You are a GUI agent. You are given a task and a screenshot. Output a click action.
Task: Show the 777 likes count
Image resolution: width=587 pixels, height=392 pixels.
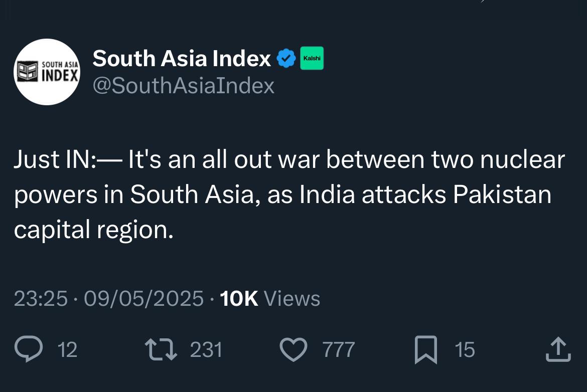pyautogui.click(x=339, y=350)
